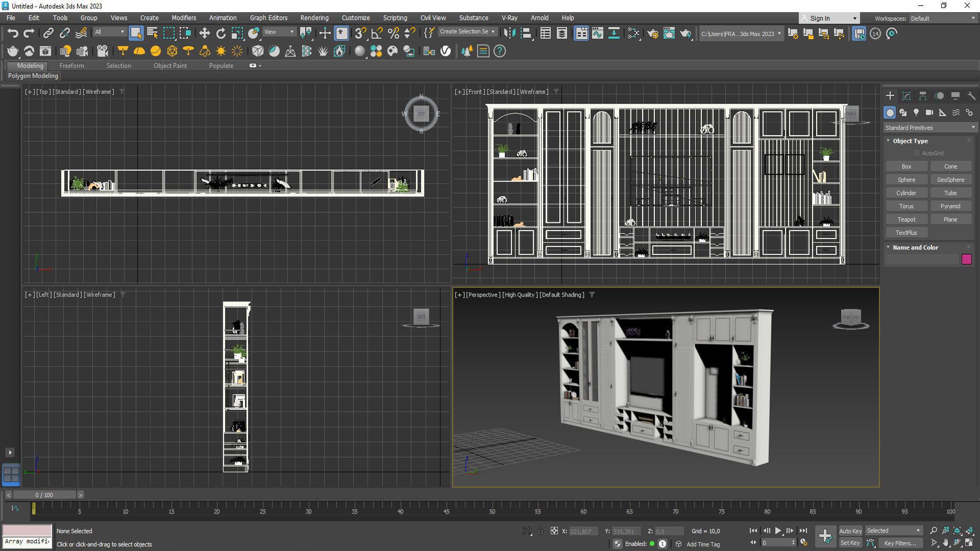Toggle Maximize Viewport in navigation controls

pos(969,543)
